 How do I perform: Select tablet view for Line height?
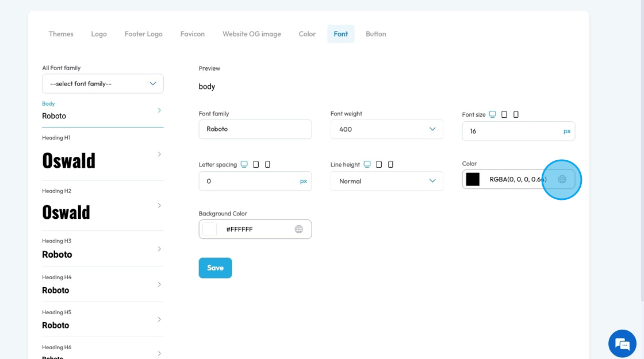(x=379, y=164)
